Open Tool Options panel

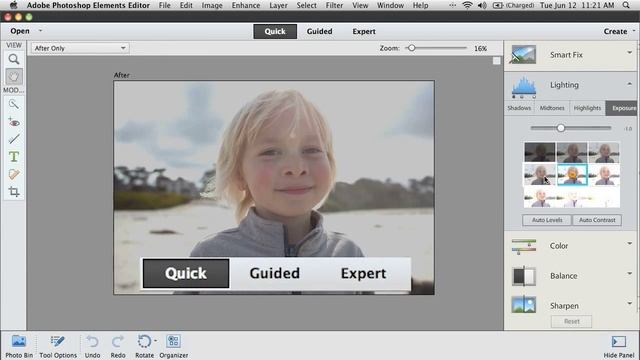(58, 347)
